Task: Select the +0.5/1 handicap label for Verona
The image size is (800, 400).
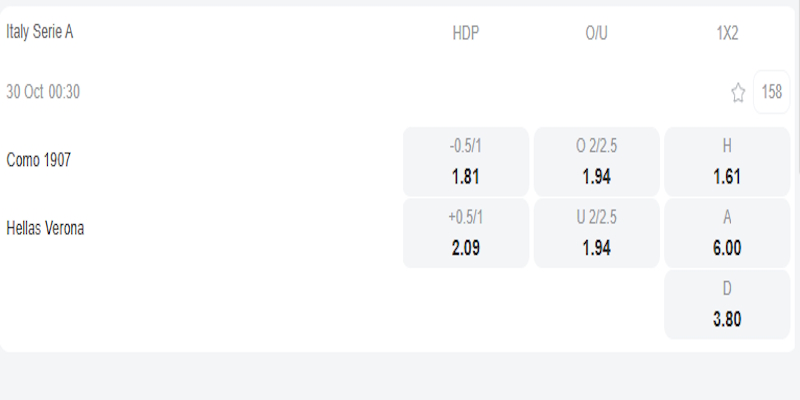Action: click(x=466, y=218)
